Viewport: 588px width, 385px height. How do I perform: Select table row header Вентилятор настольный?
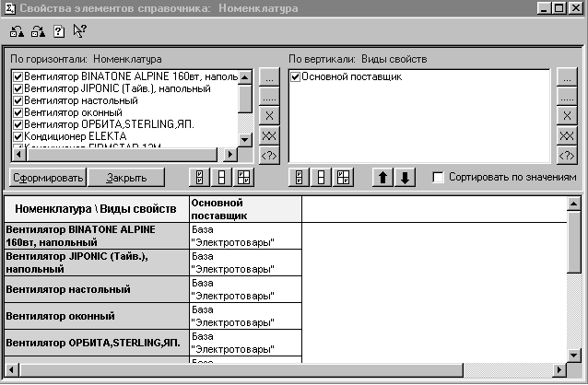pyautogui.click(x=97, y=289)
